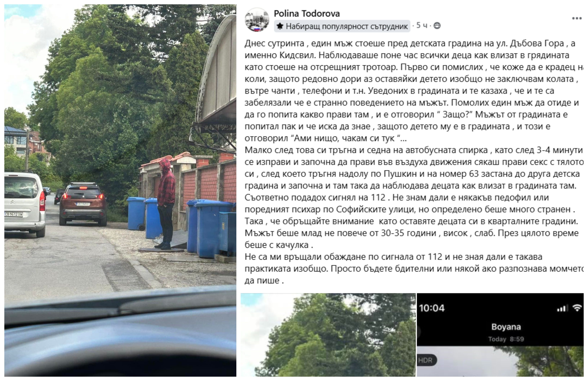Open the attached screenshot thumbnail showing 10:04
This screenshot has width=588, height=381.
500,335
